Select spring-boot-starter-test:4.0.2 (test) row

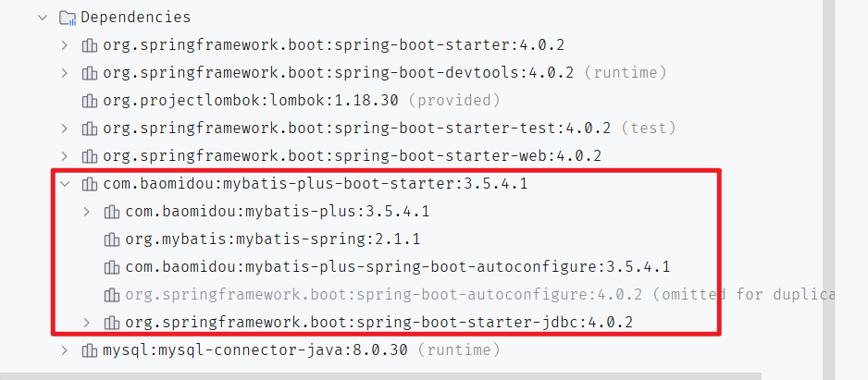click(x=390, y=129)
